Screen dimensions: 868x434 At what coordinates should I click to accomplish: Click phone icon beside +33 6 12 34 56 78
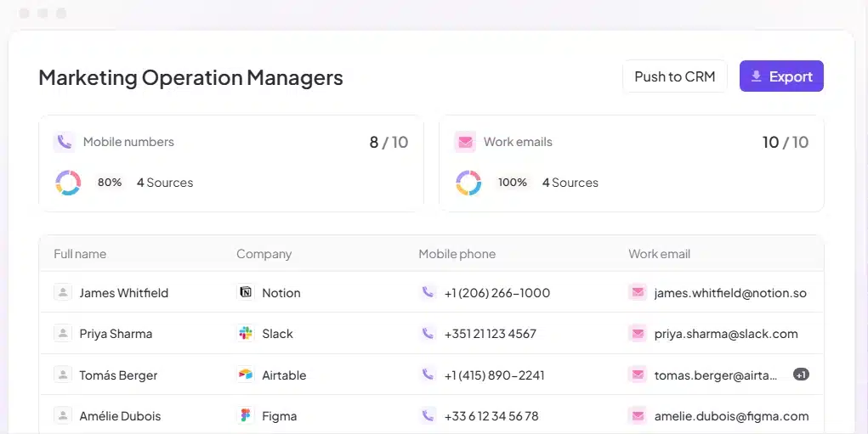click(428, 415)
